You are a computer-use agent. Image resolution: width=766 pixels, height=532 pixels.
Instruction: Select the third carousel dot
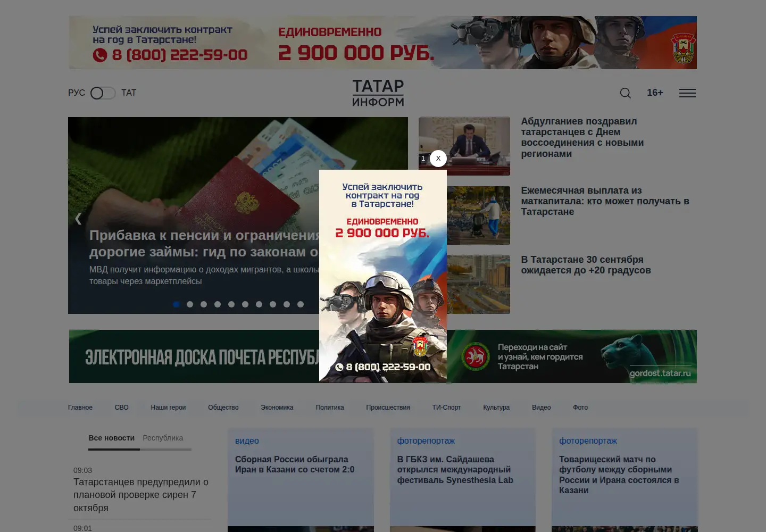point(204,304)
